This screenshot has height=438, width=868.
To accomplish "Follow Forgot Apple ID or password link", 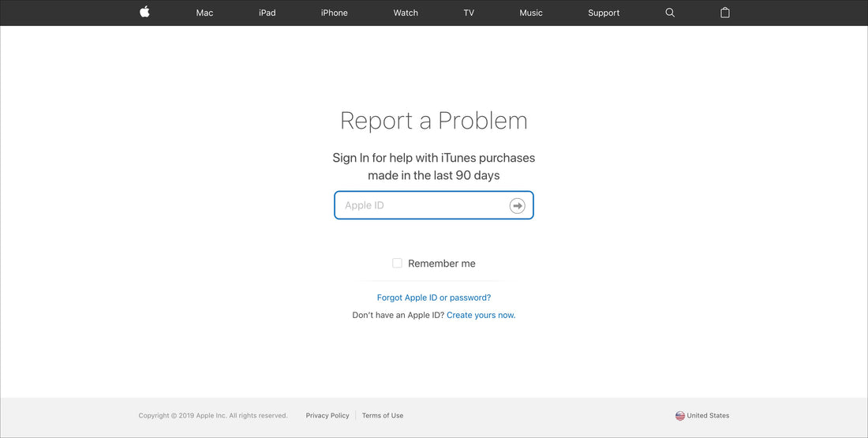I will click(x=434, y=298).
